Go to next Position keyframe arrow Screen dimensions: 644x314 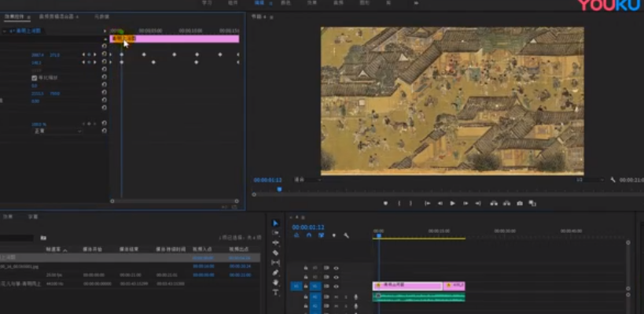tap(95, 54)
